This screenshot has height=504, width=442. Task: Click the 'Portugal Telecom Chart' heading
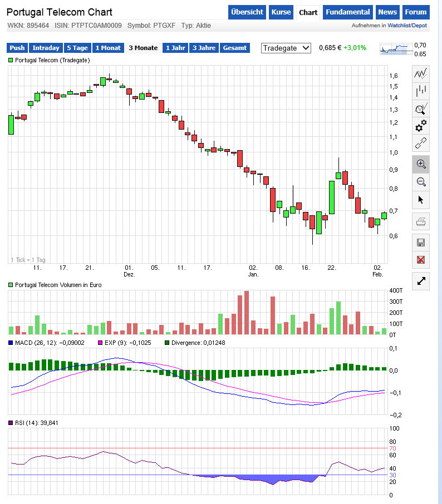[60, 12]
